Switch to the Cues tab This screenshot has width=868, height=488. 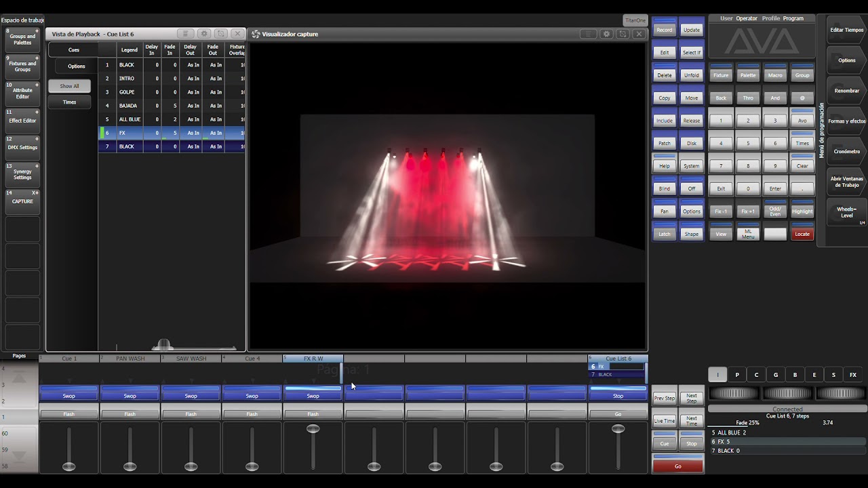73,49
